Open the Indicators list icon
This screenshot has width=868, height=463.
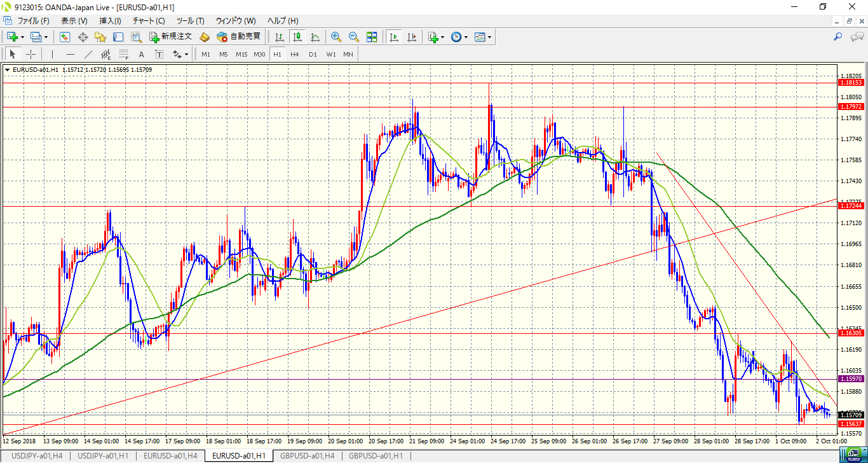click(x=433, y=37)
